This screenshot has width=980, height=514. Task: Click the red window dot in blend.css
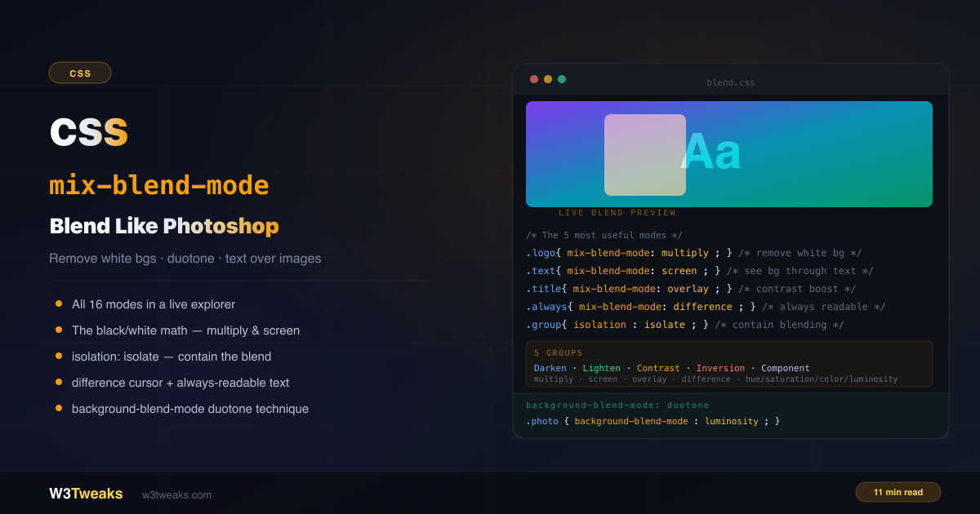point(534,79)
